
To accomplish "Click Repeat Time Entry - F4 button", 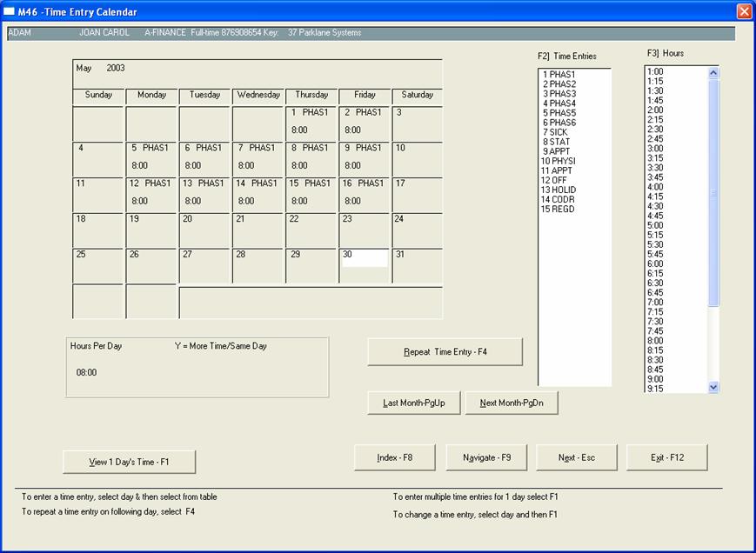I will (x=445, y=351).
